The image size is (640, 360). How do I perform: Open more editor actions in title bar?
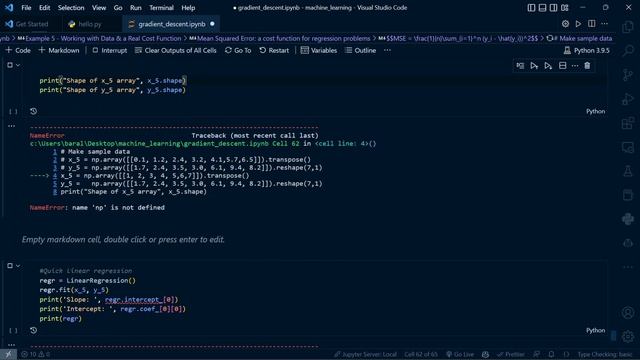[604, 24]
